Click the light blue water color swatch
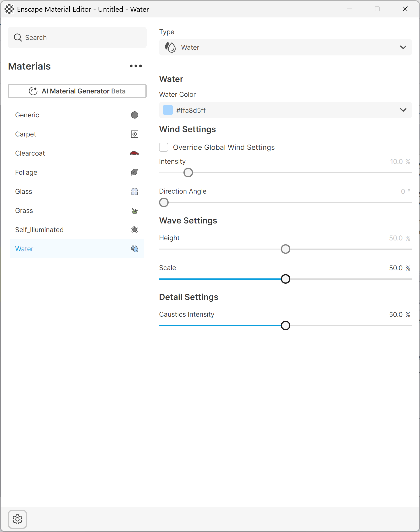The width and height of the screenshot is (420, 532). pyautogui.click(x=168, y=110)
